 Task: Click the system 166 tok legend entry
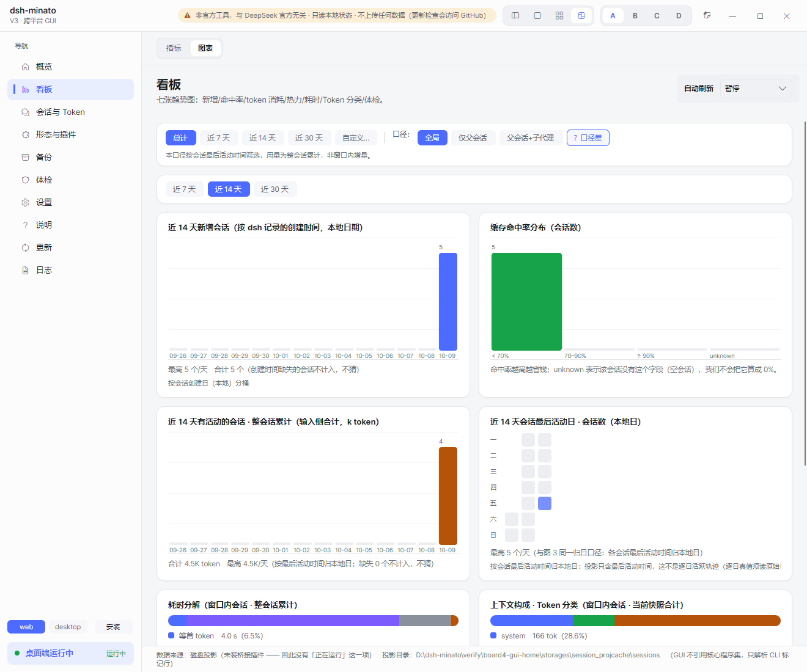point(539,636)
